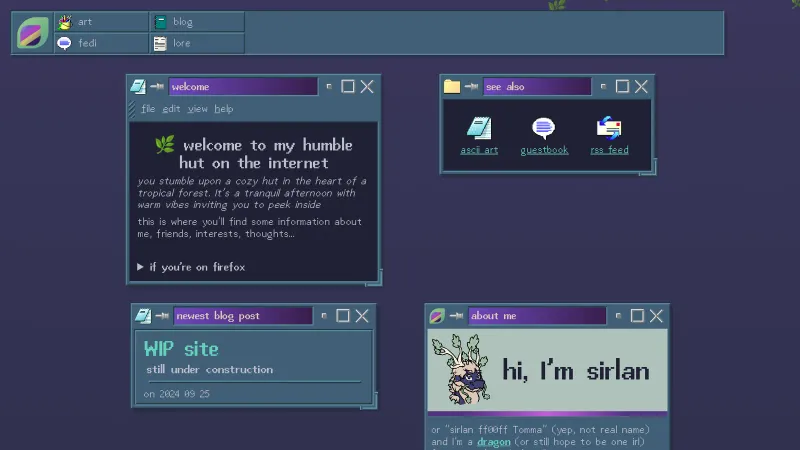Go to the blog tab in top bar
This screenshot has width=800, height=450.
(196, 22)
